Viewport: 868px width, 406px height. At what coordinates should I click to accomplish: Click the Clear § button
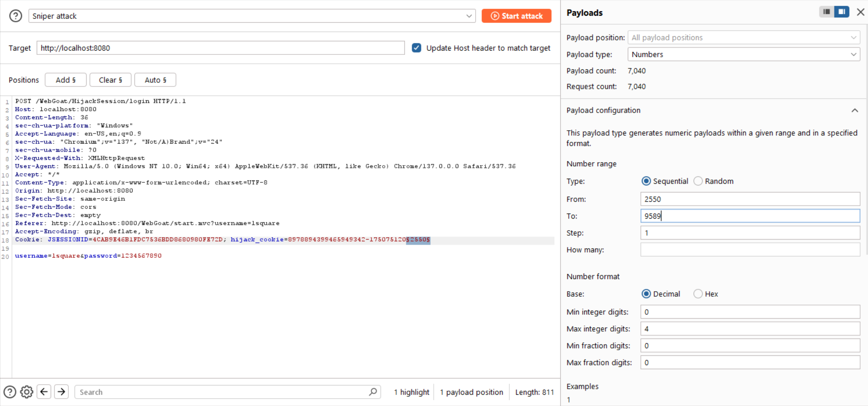[x=110, y=80]
